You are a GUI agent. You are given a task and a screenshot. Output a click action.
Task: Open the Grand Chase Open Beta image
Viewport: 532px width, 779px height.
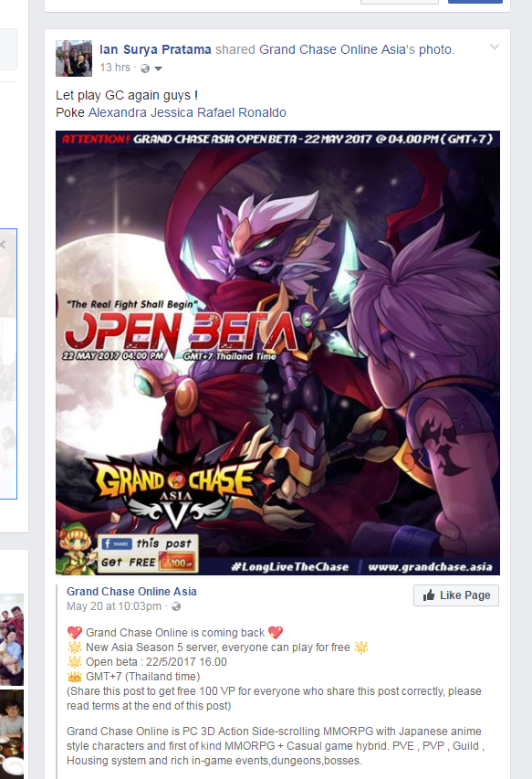coord(278,353)
